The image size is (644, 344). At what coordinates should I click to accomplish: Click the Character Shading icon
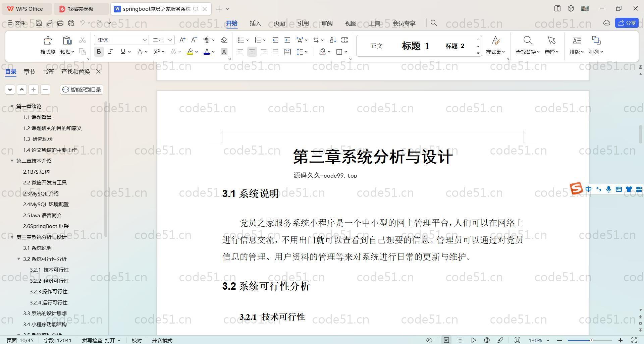pos(224,52)
